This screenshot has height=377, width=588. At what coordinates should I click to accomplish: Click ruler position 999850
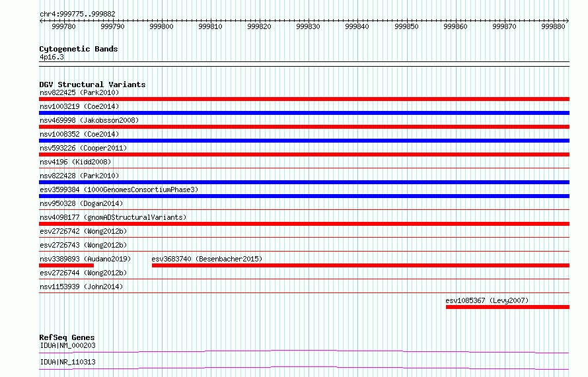tap(407, 26)
